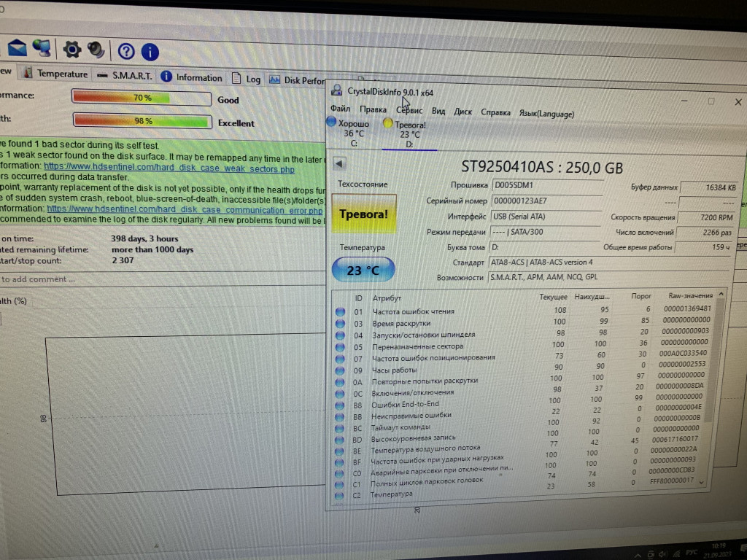Open the hard_disk_case_weak_sectors.php link
The width and height of the screenshot is (747, 560).
click(169, 168)
